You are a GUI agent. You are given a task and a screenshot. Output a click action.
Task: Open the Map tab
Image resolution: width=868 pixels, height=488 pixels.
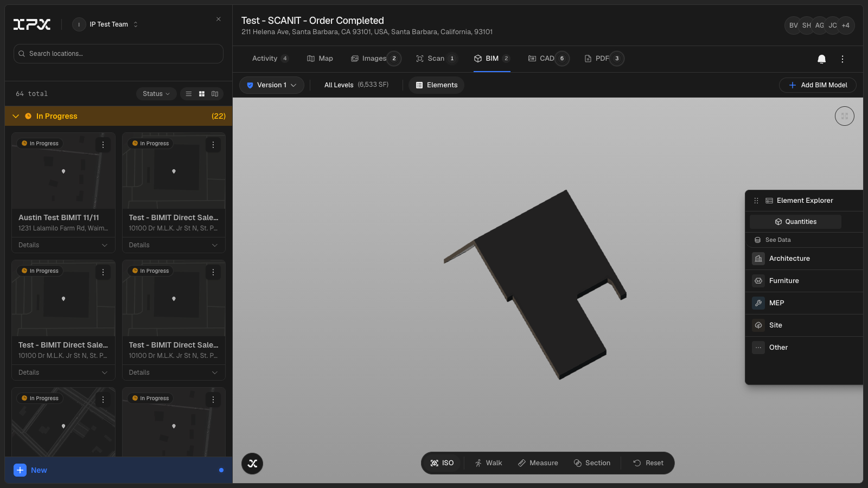[x=320, y=59]
